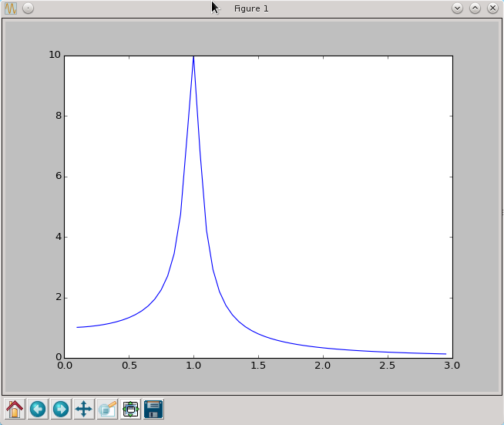Activate the Zoom to rectangle tool

107,409
